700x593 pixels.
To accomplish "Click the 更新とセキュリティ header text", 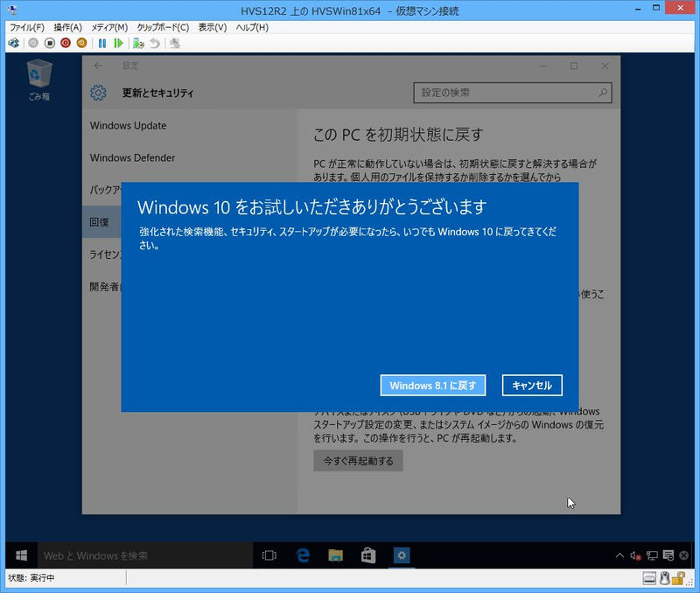I will pos(158,93).
